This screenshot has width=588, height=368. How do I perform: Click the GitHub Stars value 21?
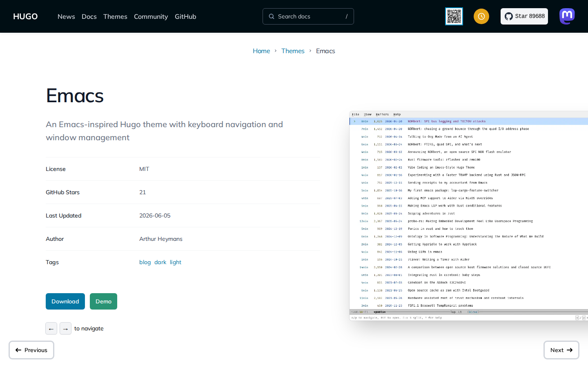[143, 192]
